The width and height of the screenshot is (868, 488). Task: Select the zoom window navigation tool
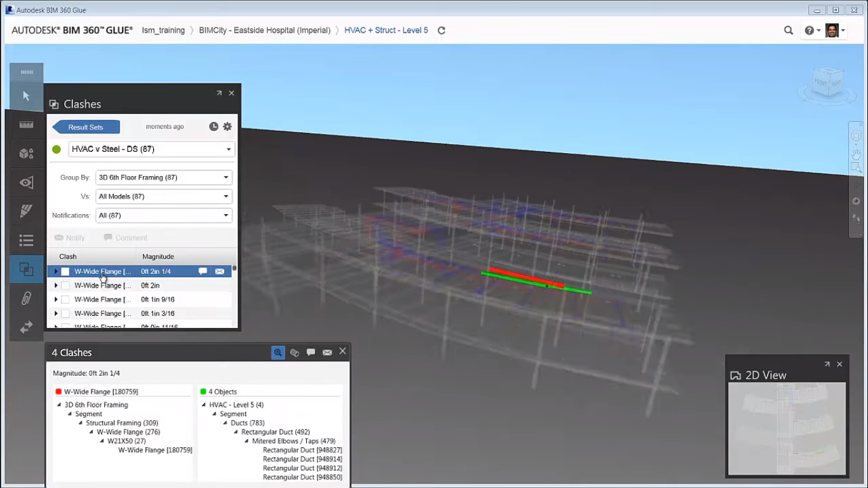tap(856, 168)
